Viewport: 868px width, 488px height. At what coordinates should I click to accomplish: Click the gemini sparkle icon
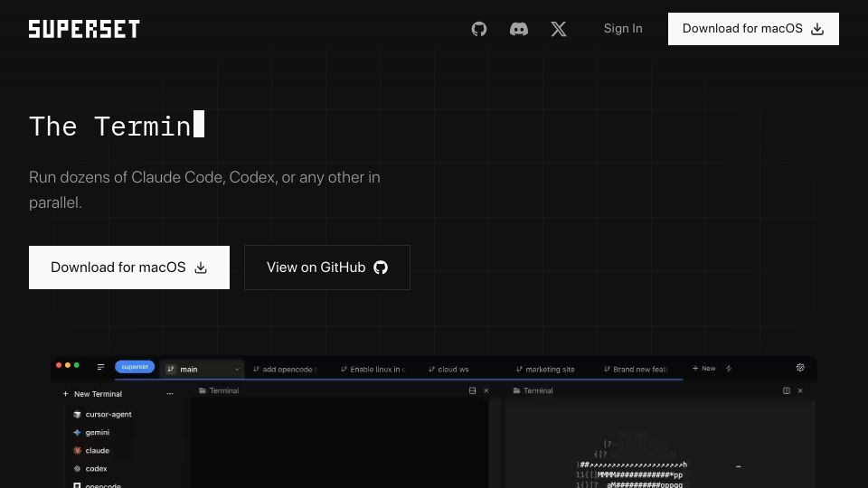(x=77, y=432)
